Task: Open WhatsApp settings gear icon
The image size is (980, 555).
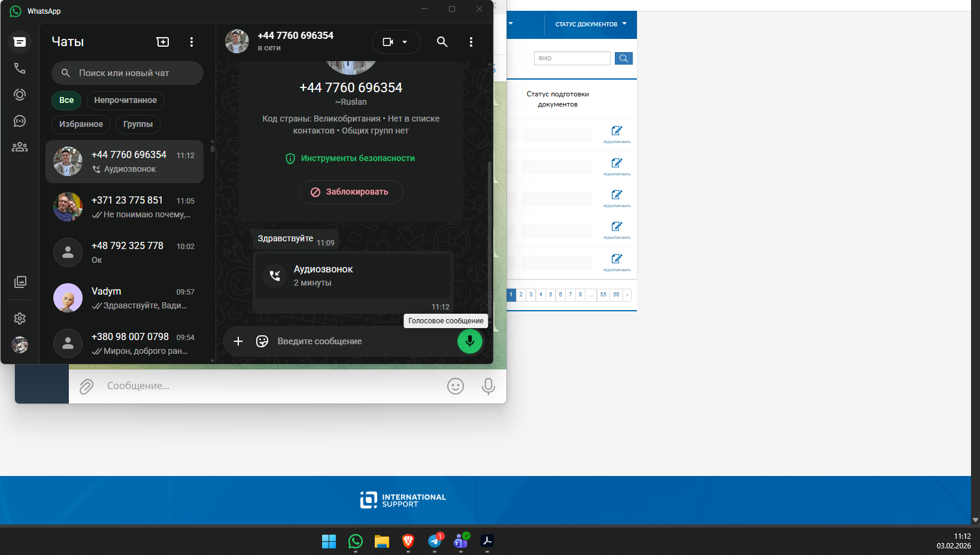Action: [20, 319]
